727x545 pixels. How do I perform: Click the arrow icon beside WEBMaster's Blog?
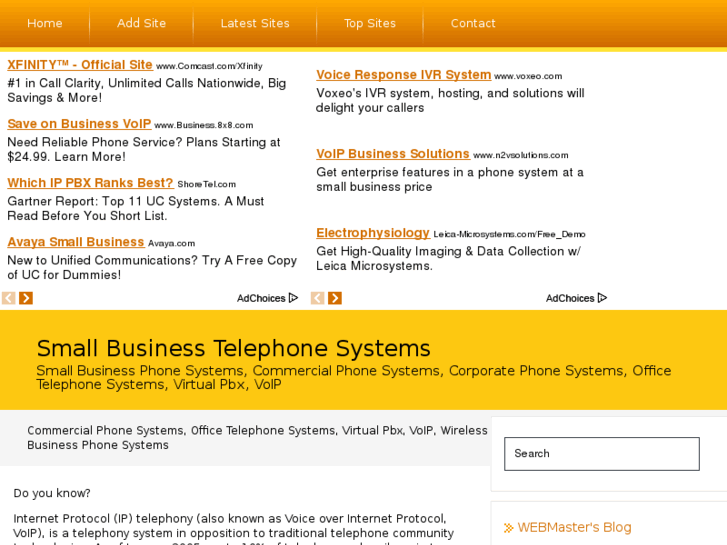pyautogui.click(x=509, y=528)
